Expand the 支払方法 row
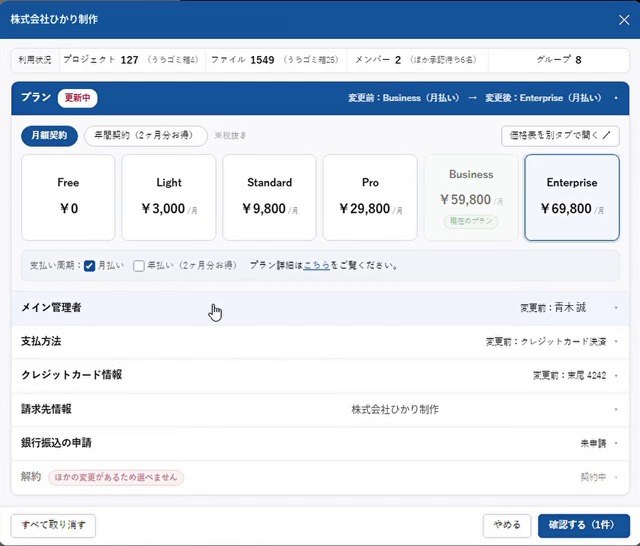 click(320, 342)
